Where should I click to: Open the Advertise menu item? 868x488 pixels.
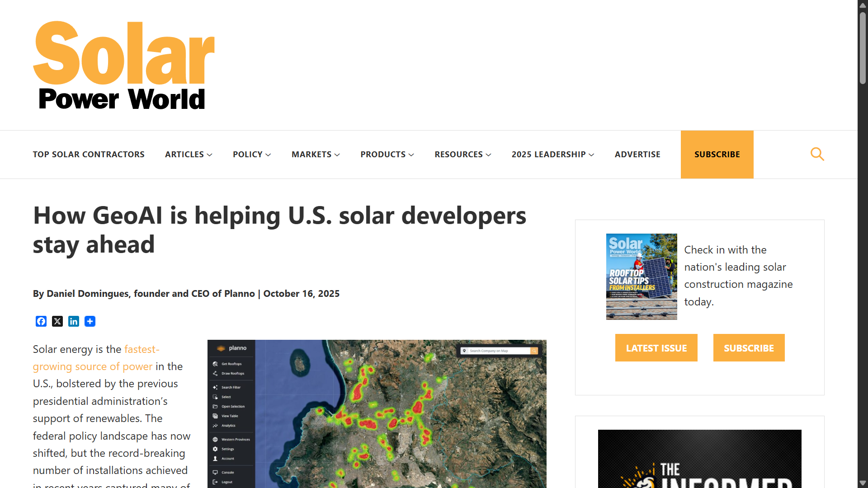coord(637,155)
